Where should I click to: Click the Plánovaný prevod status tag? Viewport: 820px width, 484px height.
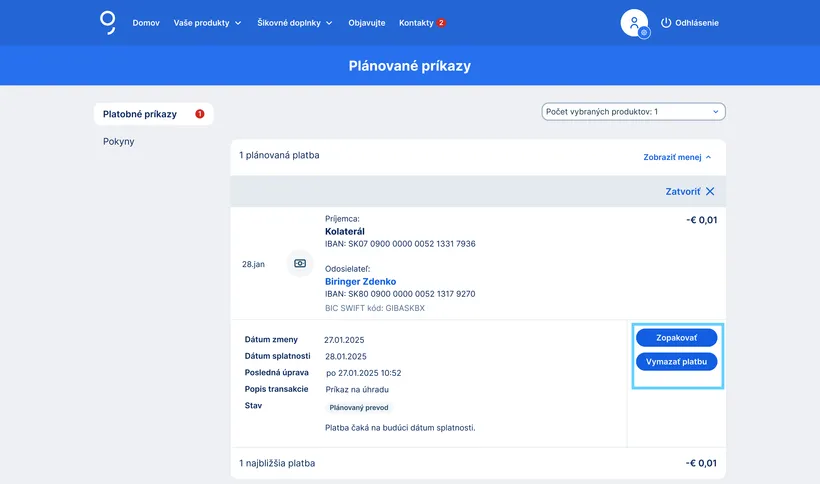coord(359,408)
